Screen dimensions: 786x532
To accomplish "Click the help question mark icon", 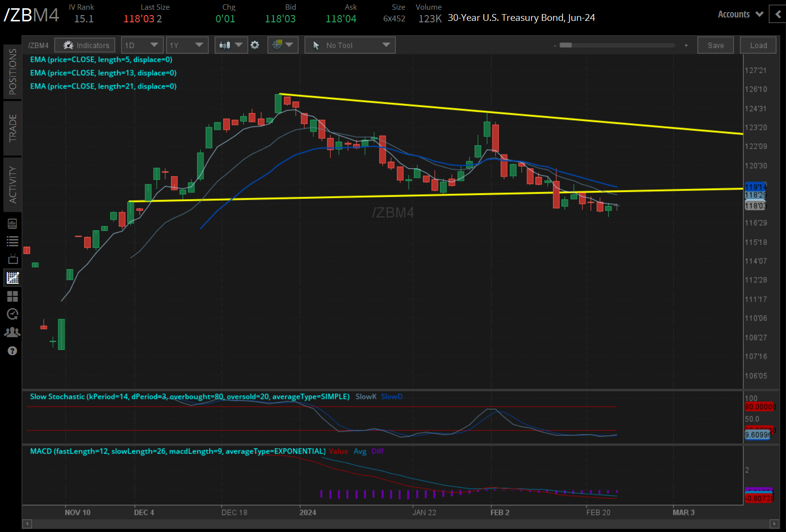I will click(12, 350).
